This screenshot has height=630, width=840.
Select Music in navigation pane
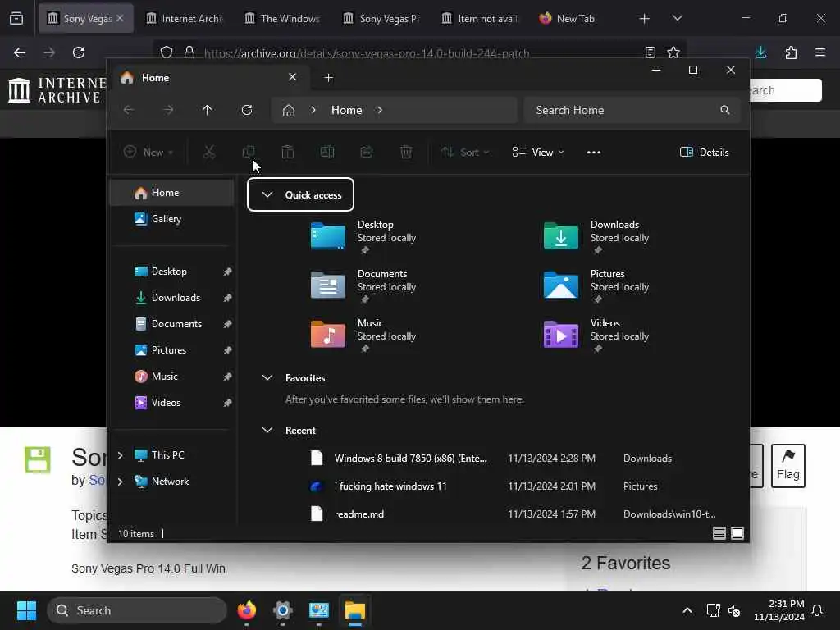click(x=171, y=377)
